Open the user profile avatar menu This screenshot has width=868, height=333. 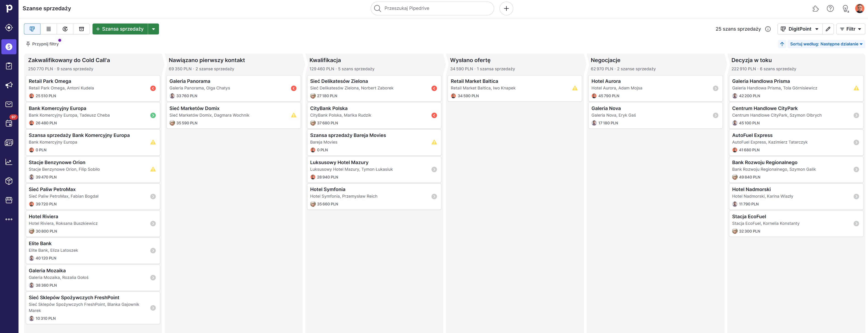point(860,8)
